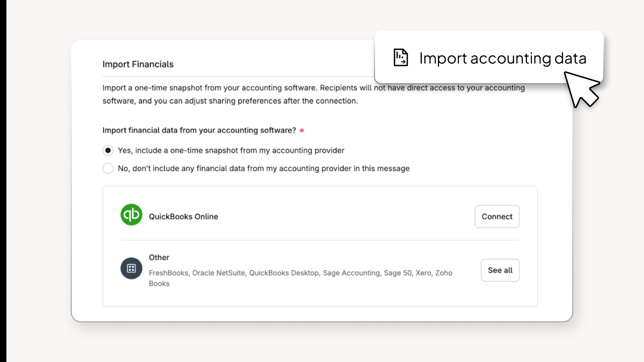
Task: Choose No, don't include any financial data
Action: pyautogui.click(x=107, y=168)
